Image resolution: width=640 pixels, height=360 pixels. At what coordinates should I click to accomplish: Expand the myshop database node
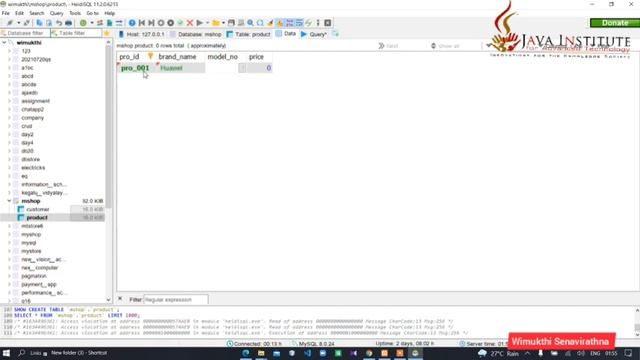pos(9,234)
